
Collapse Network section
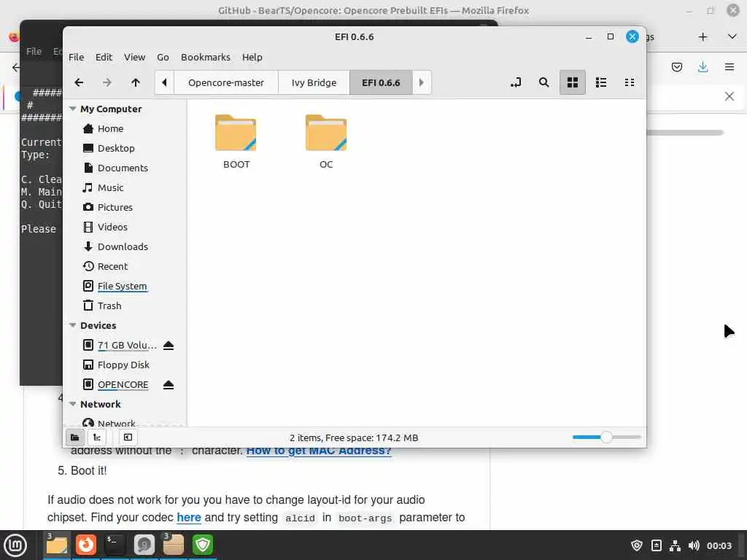tap(73, 404)
